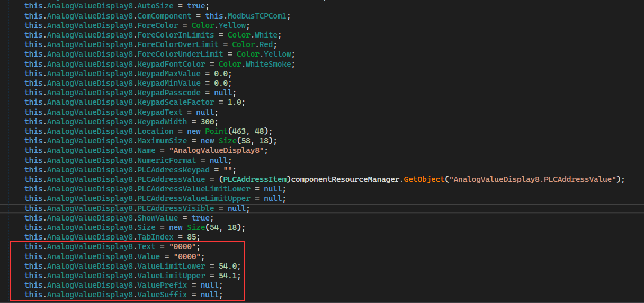This screenshot has height=303, width=644.
Task: Click the KeypadMinValue = 0.0 line
Action: (128, 83)
